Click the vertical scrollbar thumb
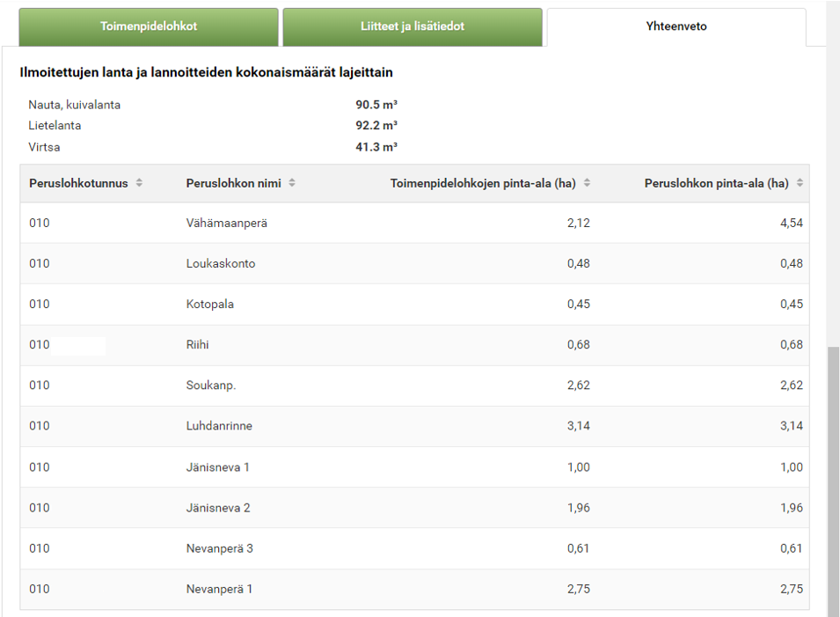Image resolution: width=840 pixels, height=617 pixels. 833,480
